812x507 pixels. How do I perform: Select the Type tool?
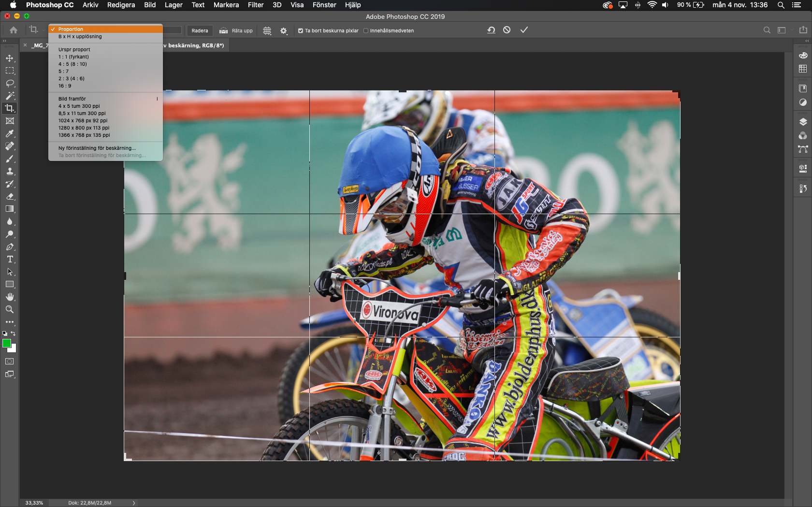10,259
